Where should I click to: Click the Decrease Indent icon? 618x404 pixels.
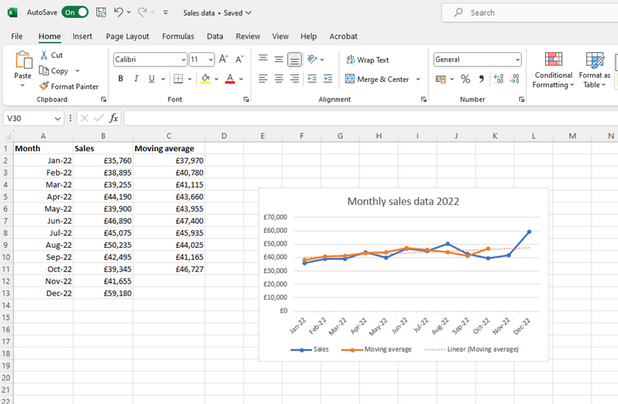(x=312, y=79)
